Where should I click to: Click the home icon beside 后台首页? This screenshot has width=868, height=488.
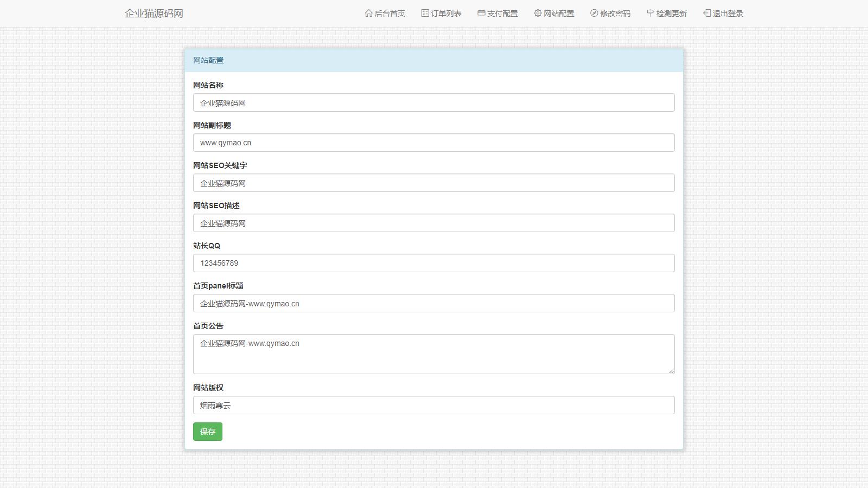click(369, 13)
